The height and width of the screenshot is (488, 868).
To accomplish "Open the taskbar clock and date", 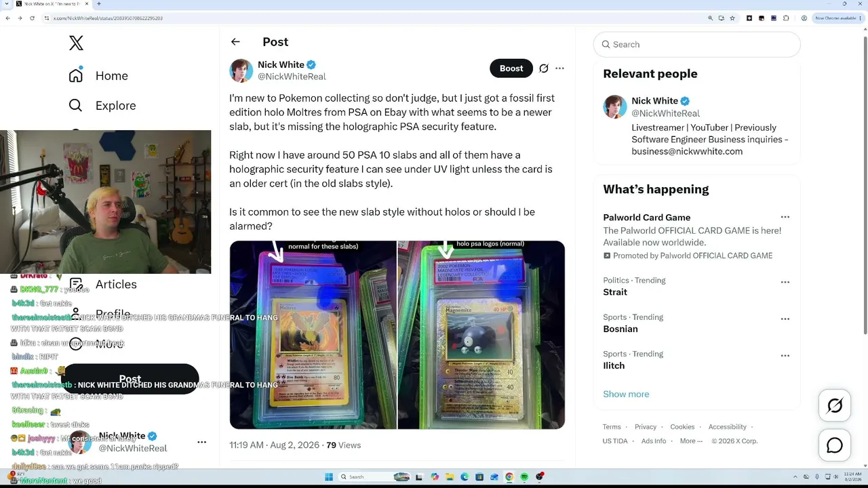I will click(852, 477).
